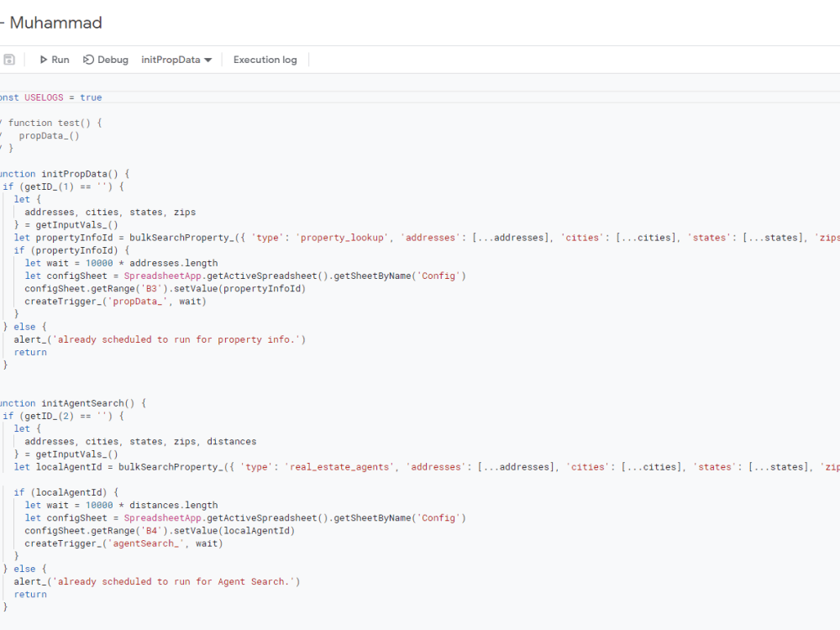Collapse the propData_() commented line fold
The width and height of the screenshot is (840, 630).
point(4,135)
